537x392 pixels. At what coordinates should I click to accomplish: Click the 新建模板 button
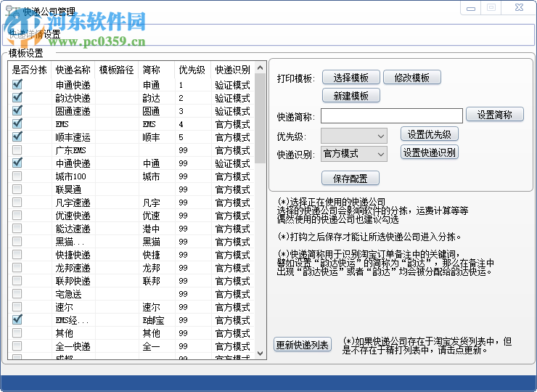click(x=351, y=96)
